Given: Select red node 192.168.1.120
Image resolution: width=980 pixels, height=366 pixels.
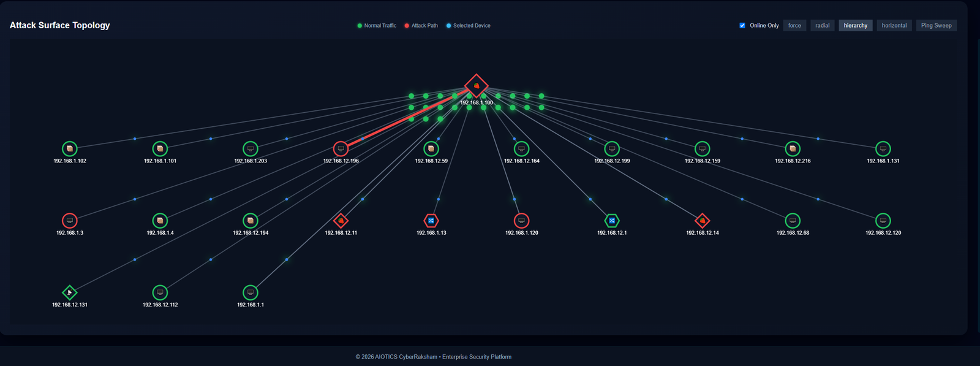Looking at the screenshot, I should (521, 220).
